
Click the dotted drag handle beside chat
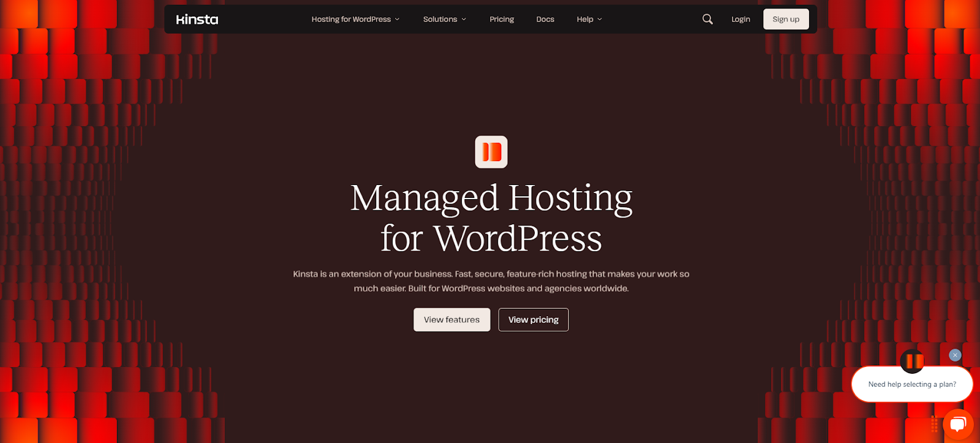coord(935,424)
